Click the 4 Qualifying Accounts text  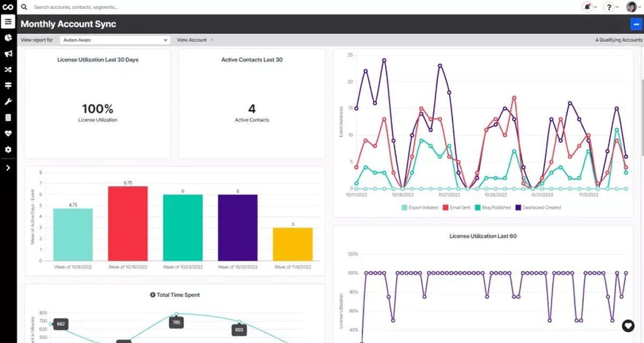click(619, 40)
